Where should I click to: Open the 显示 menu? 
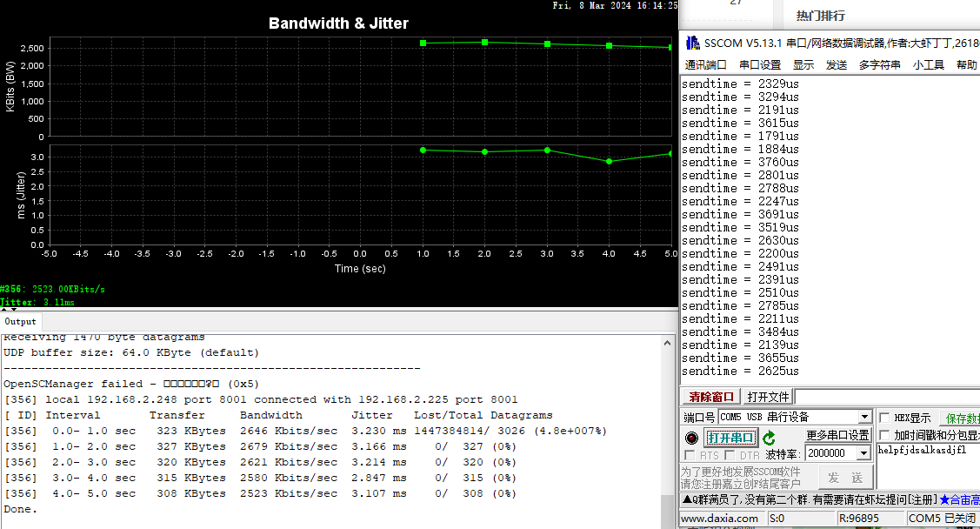[x=803, y=65]
